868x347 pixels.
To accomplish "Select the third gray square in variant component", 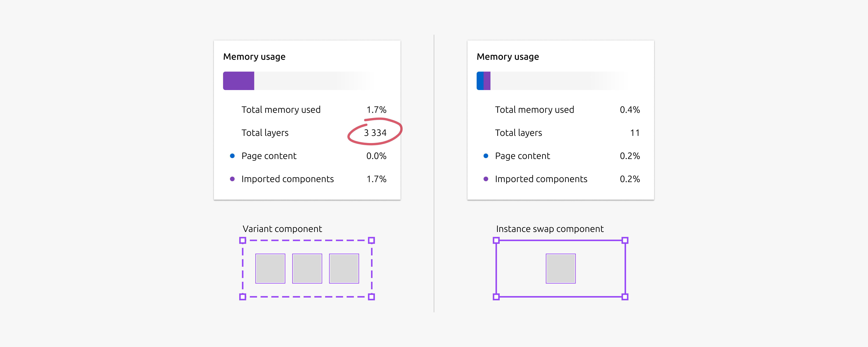I will (344, 269).
